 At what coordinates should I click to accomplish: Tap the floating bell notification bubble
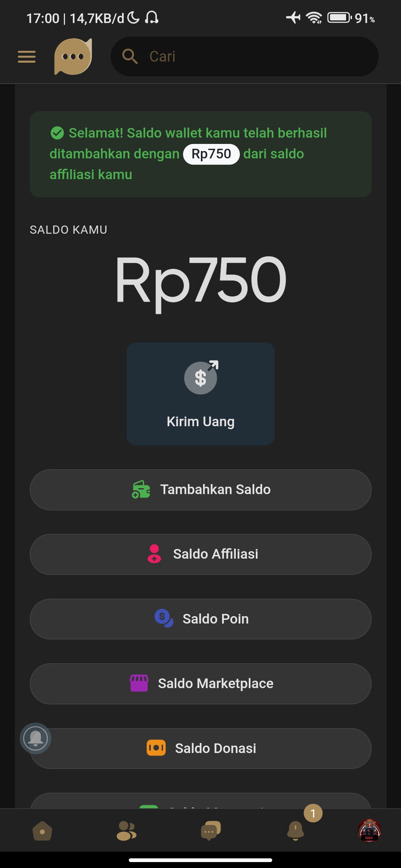tap(36, 738)
